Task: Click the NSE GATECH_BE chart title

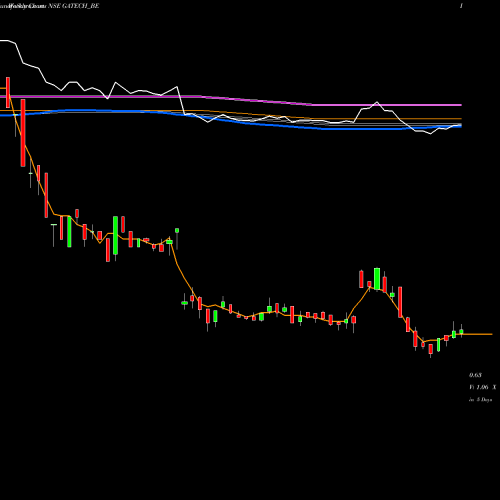Action: 74,6
